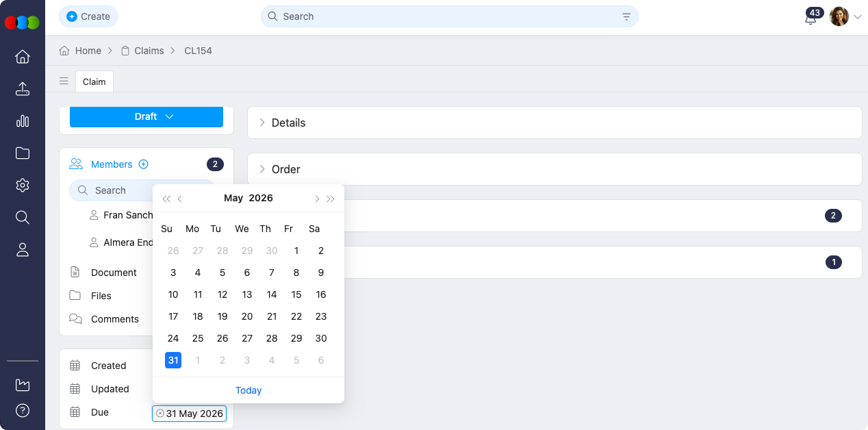
Task: Open the Home icon in sidebar
Action: click(x=23, y=57)
